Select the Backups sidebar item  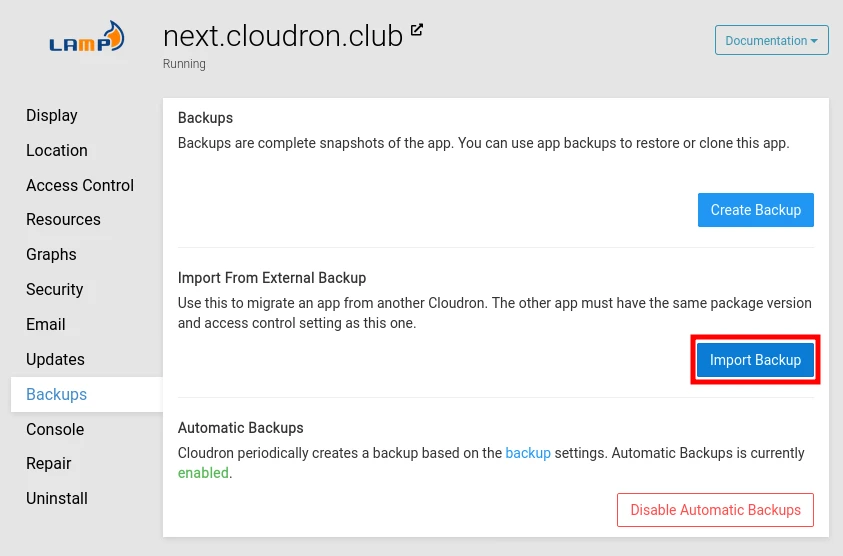click(57, 395)
